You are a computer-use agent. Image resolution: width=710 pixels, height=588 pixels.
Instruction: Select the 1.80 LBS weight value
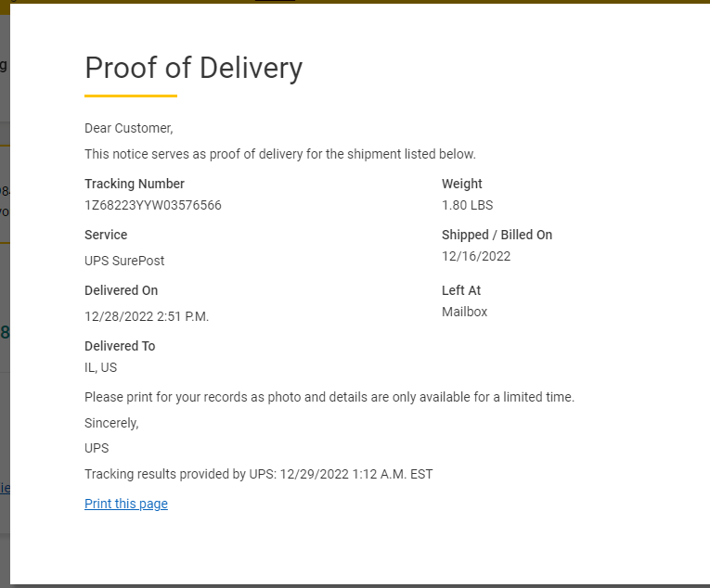pyautogui.click(x=467, y=205)
